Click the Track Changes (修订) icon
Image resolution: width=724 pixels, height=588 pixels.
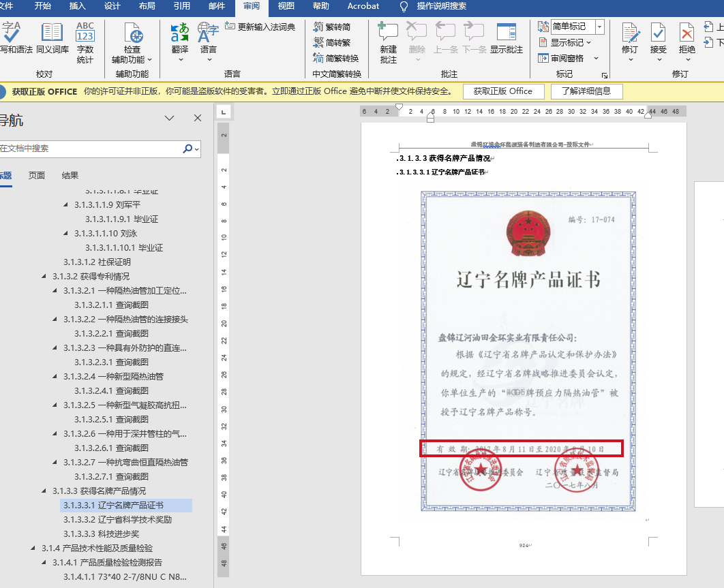(631, 33)
